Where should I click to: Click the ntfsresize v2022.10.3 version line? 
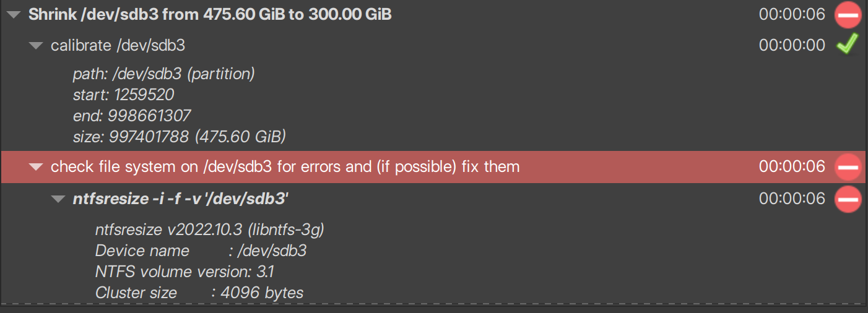click(x=210, y=230)
